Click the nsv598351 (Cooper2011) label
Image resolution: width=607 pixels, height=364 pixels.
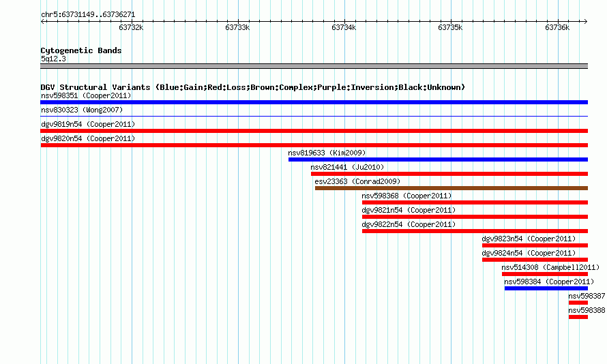click(86, 95)
